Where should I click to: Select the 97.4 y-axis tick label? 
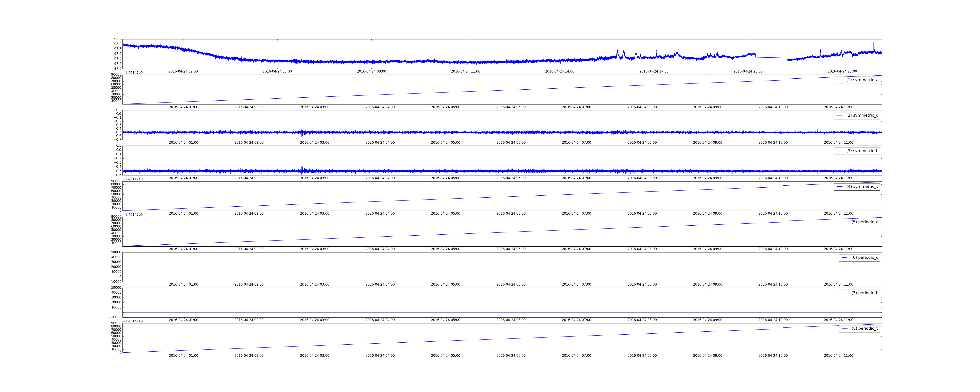click(118, 59)
